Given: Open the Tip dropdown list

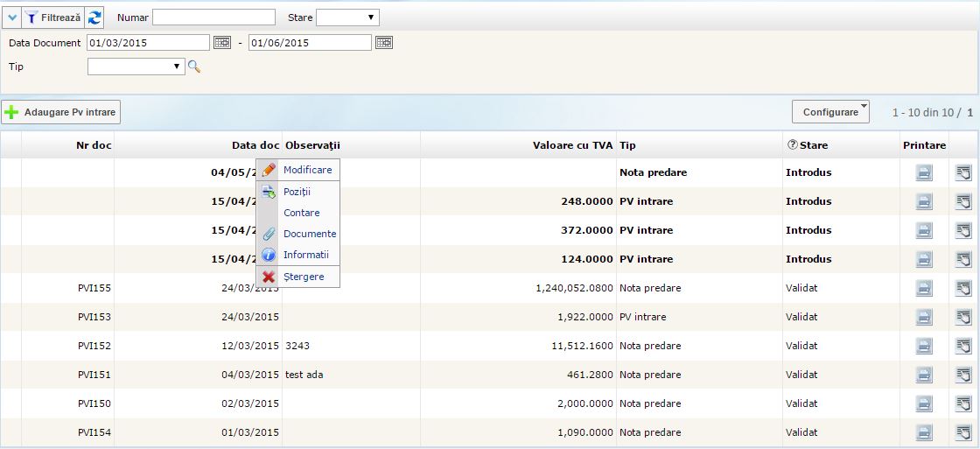Looking at the screenshot, I should [x=136, y=67].
